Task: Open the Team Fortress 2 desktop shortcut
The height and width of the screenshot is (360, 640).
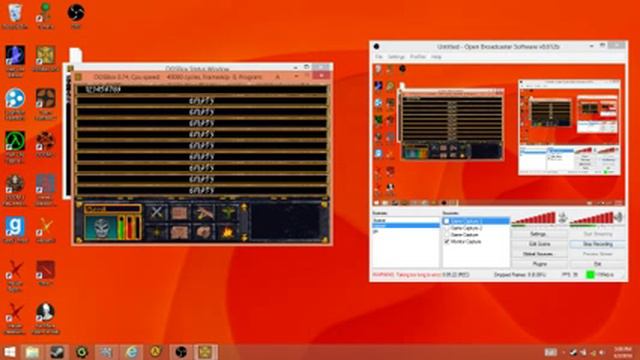Action: 45,104
